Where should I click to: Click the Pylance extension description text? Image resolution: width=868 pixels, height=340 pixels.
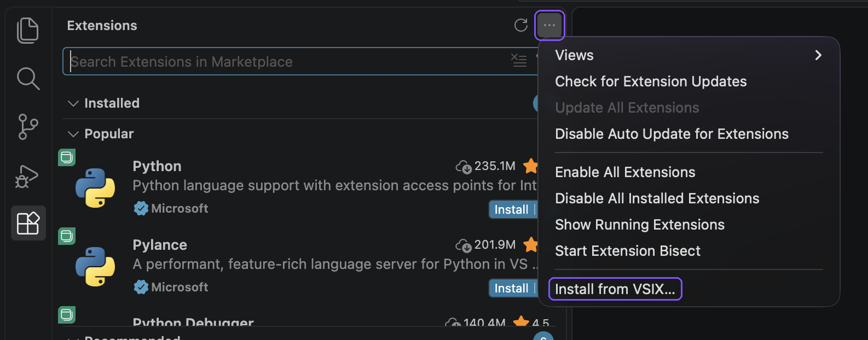coord(335,265)
